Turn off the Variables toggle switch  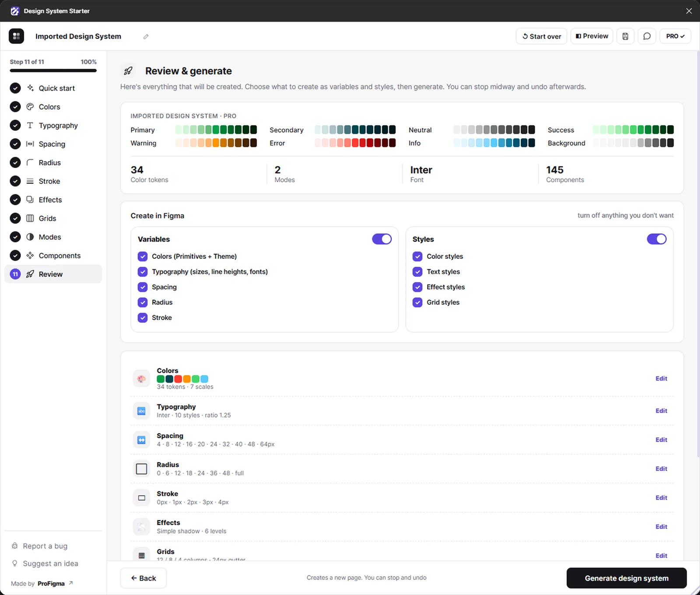pyautogui.click(x=382, y=239)
